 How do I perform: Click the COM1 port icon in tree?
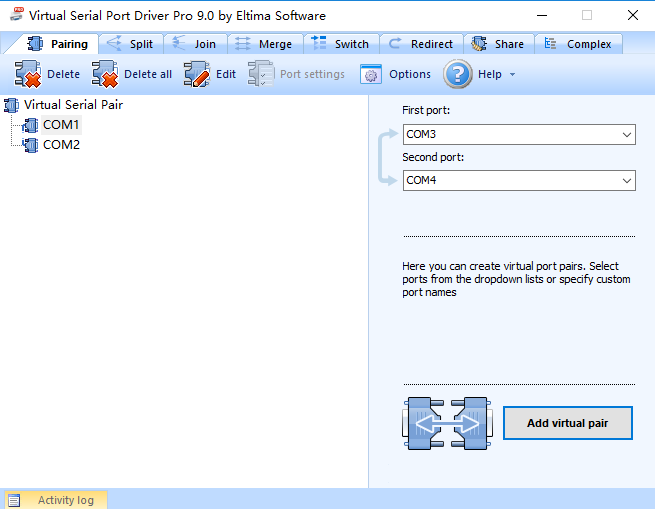pyautogui.click(x=31, y=125)
